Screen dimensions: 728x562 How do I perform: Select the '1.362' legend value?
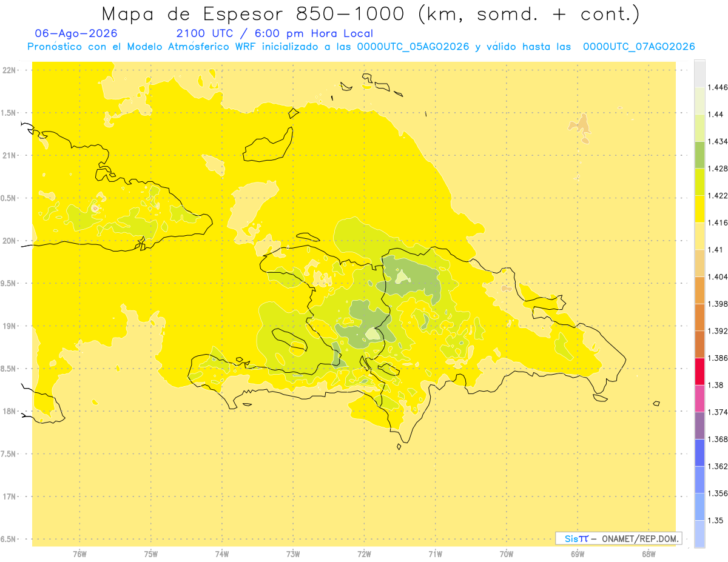tap(718, 466)
